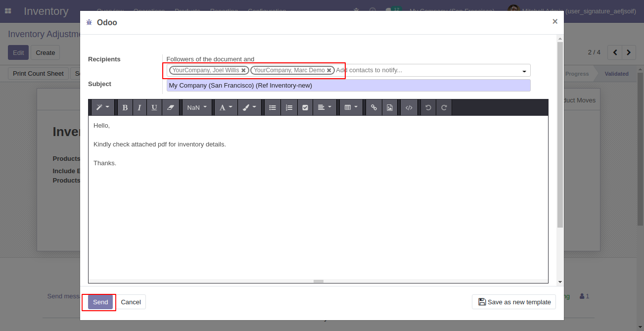Open paragraph alignment dropdown
Screen dimensions: 644x331
(x=324, y=107)
